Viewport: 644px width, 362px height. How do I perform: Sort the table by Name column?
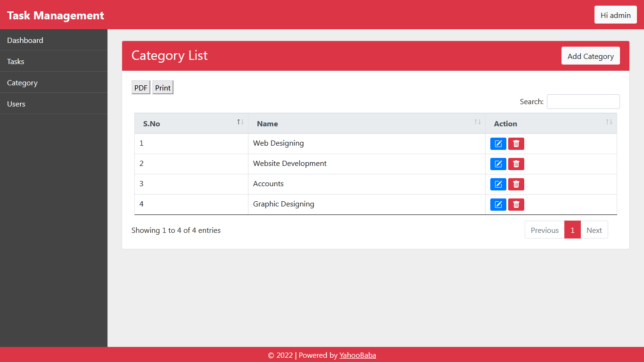[366, 123]
